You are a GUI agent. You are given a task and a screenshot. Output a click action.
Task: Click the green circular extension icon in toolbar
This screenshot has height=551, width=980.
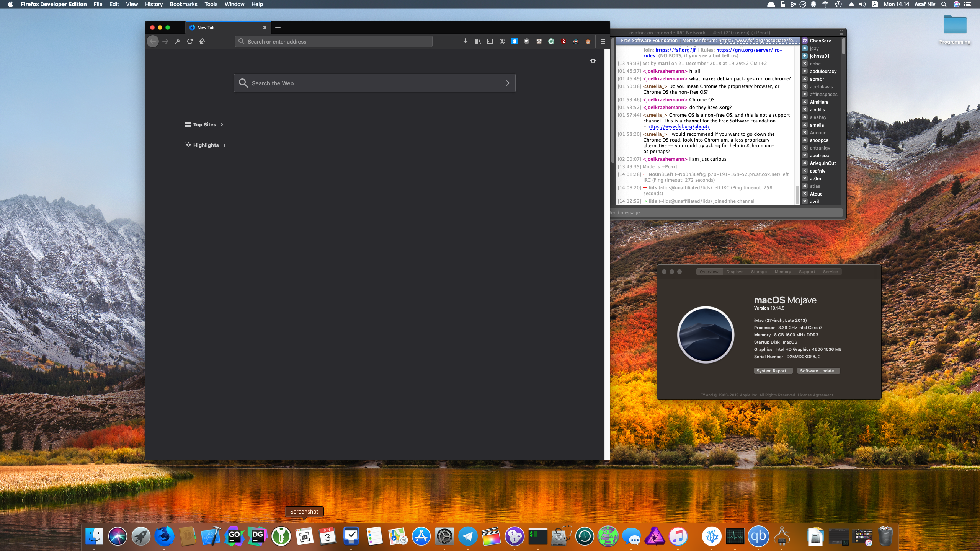(x=551, y=41)
